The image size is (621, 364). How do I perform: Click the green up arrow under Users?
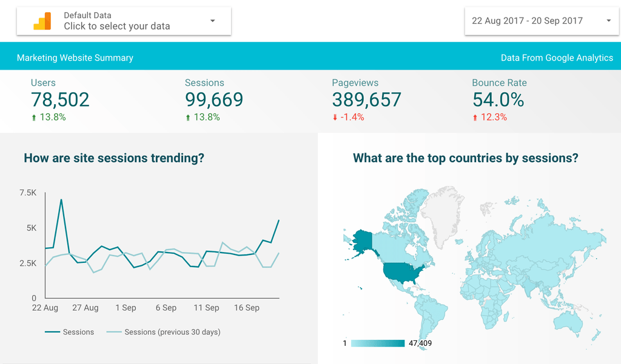tap(34, 117)
